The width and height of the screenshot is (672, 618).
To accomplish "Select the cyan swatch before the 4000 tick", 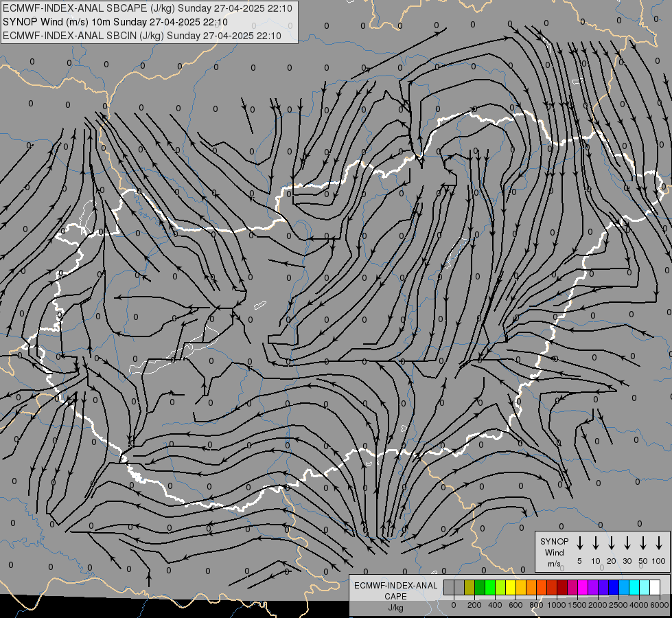I will 634,587.
